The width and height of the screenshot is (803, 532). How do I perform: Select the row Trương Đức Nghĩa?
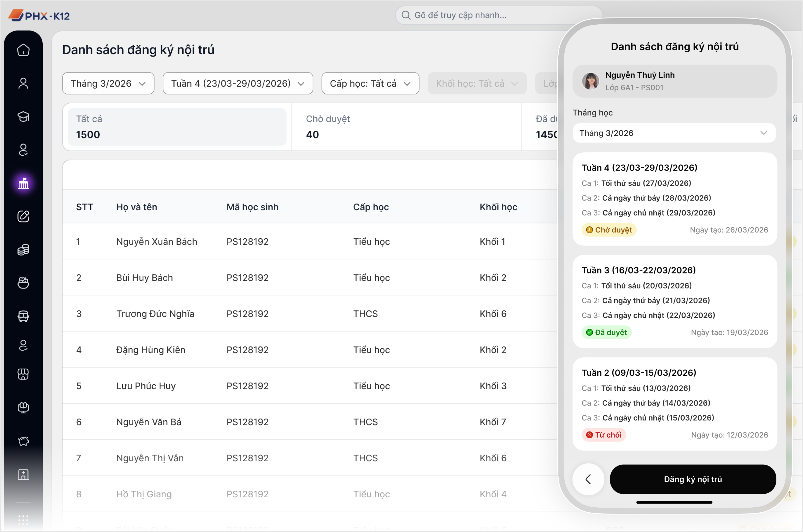click(x=310, y=313)
